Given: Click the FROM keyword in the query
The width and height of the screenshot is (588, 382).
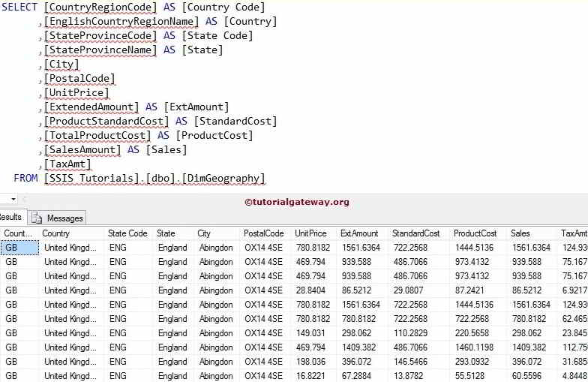Looking at the screenshot, I should click(x=25, y=178).
